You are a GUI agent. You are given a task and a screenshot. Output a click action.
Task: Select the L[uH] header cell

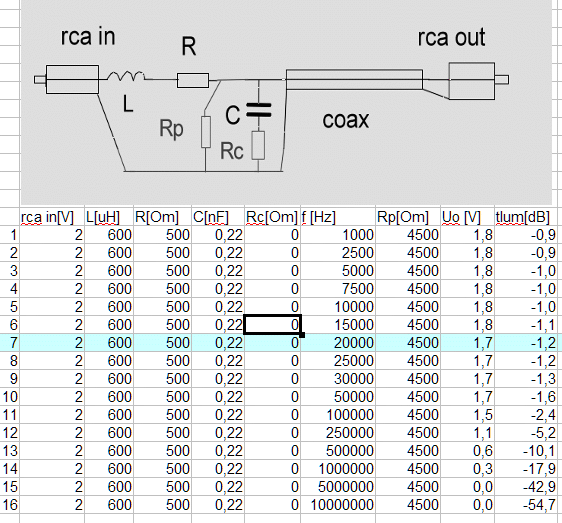point(109,217)
